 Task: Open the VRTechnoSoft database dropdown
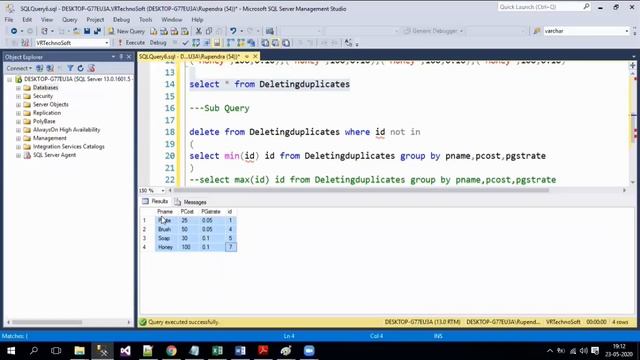coord(107,43)
